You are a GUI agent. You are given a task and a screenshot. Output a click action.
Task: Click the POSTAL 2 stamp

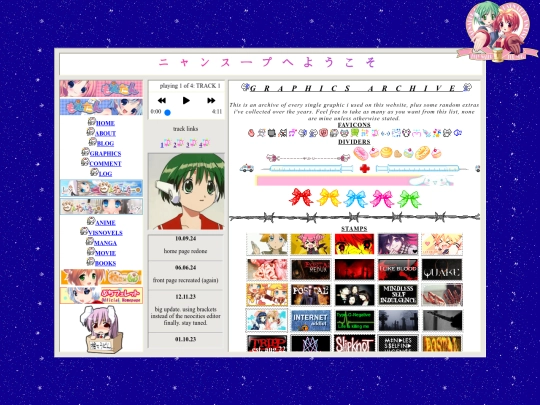(311, 295)
